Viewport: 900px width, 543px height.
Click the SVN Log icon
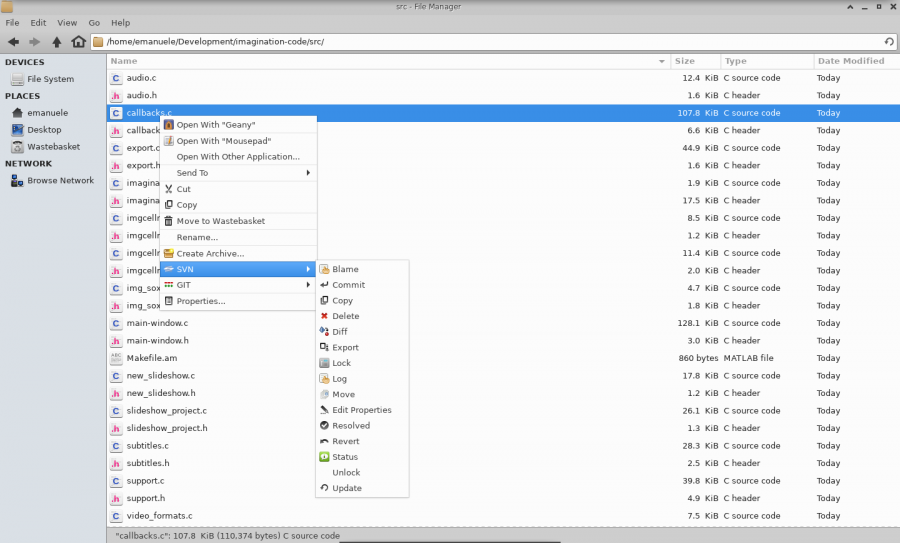[324, 379]
